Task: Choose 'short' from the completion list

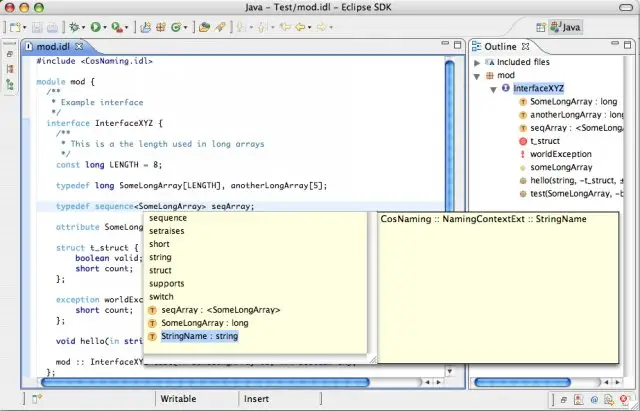Action: pos(159,244)
